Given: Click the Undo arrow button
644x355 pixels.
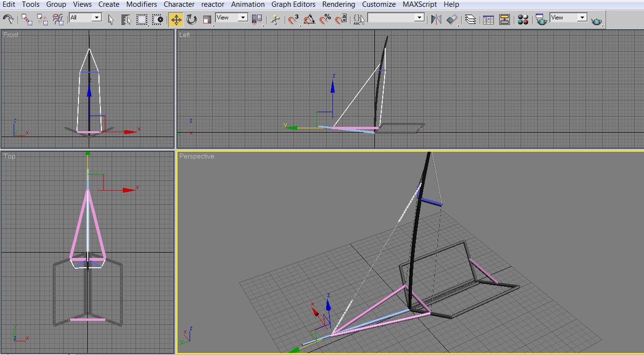Looking at the screenshot, I should pos(8,20).
